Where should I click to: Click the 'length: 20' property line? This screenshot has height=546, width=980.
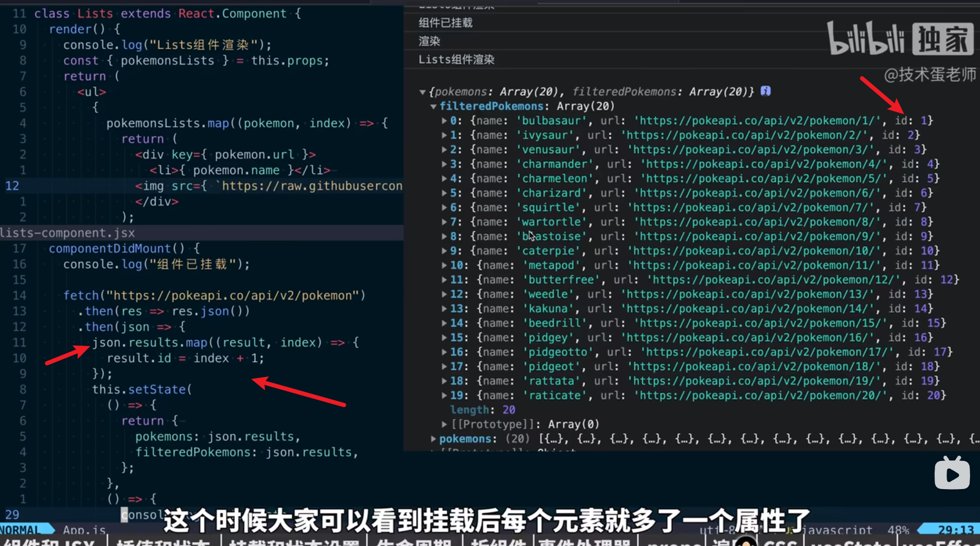[x=482, y=410]
